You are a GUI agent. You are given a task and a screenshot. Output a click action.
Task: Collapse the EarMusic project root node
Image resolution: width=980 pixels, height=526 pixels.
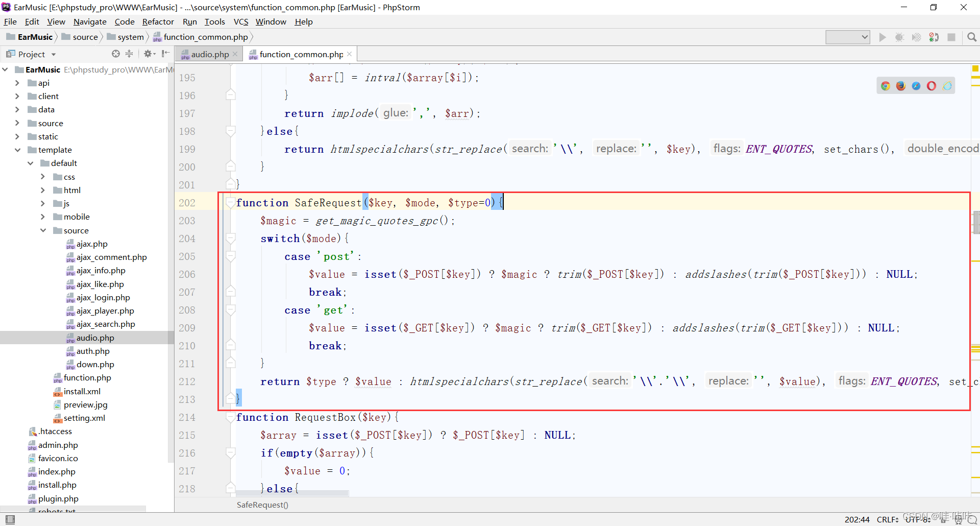pos(5,69)
